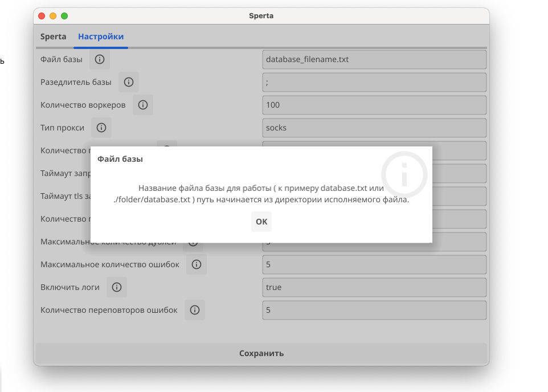Click the info icon next to Разедлитель базы
Viewport: 548px width, 392px height.
(129, 82)
